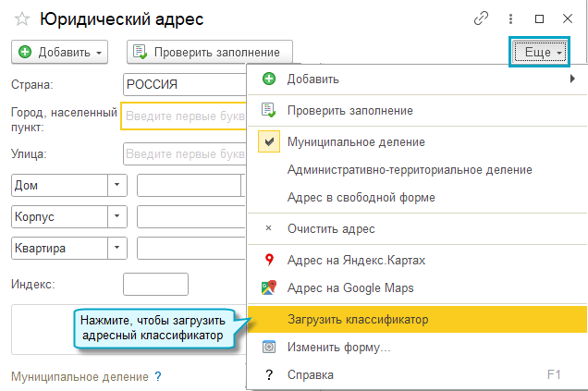The width and height of the screenshot is (588, 391).
Task: Click the copy link chain icon
Action: click(482, 18)
